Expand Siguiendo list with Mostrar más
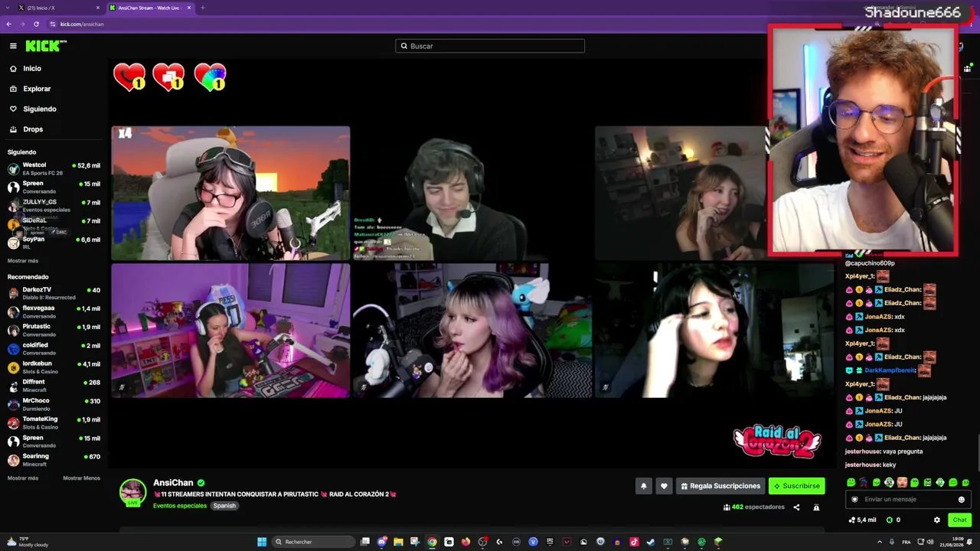Viewport: 980px width, 551px height. click(23, 261)
